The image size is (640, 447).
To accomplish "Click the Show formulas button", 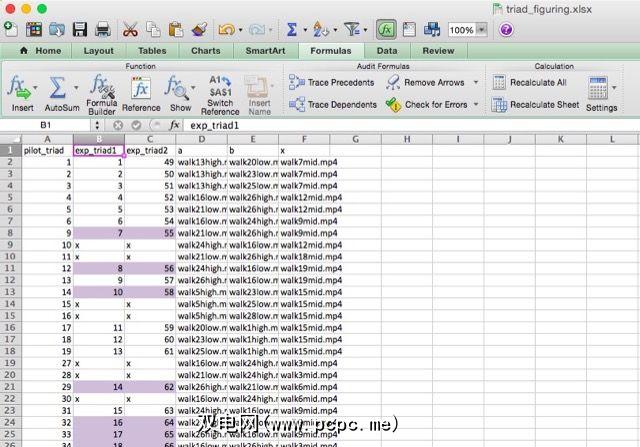I will pyautogui.click(x=180, y=94).
